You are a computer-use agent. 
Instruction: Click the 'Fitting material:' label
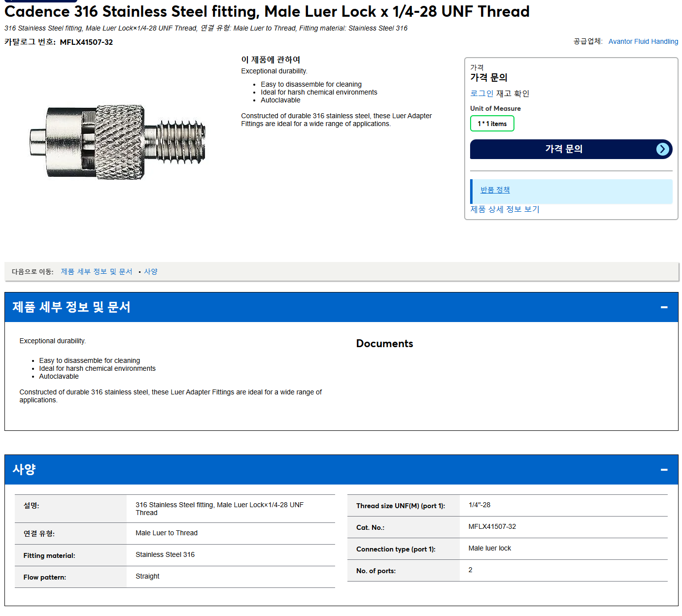49,556
